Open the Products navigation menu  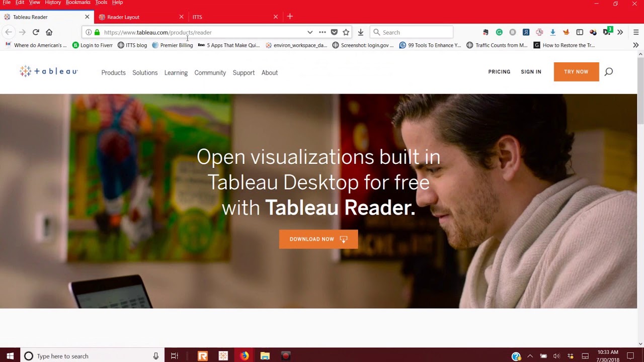coord(113,72)
